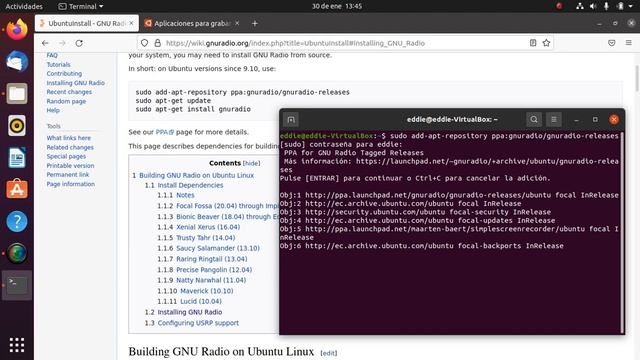Image resolution: width=640 pixels, height=360 pixels.
Task: Jump to Precise Pangolin (12.04) section
Action: (214, 270)
